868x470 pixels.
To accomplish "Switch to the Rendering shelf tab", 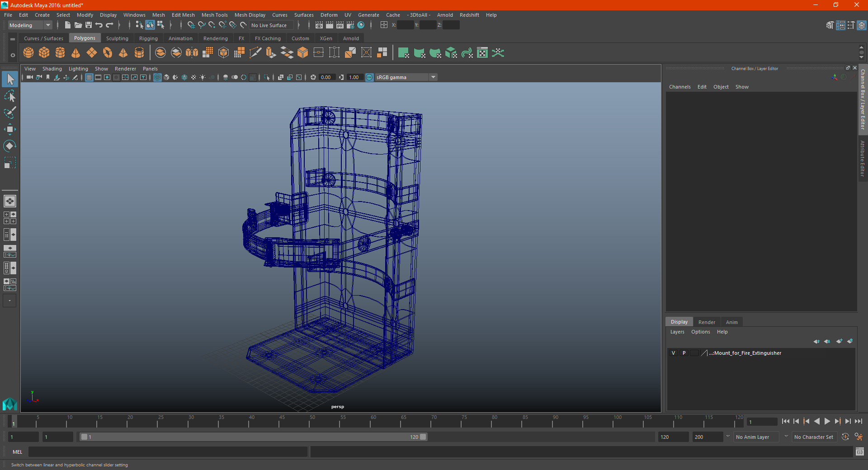I will pyautogui.click(x=215, y=38).
